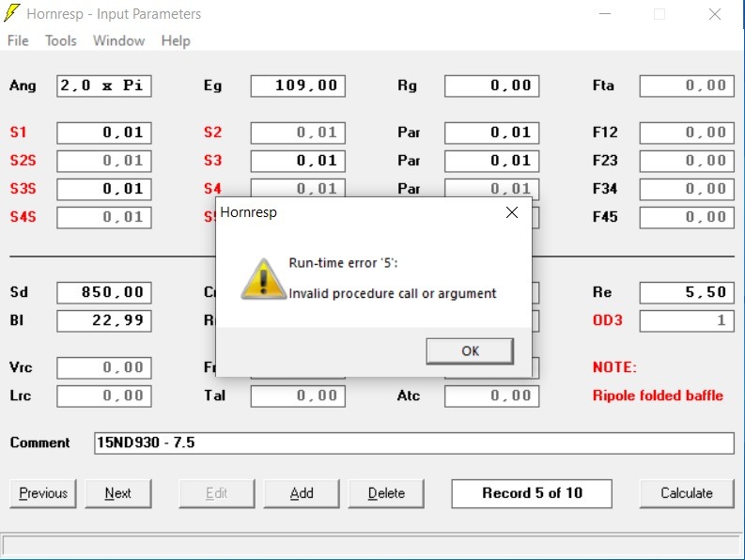Image resolution: width=745 pixels, height=560 pixels.
Task: Click the Fta input field
Action: point(687,86)
